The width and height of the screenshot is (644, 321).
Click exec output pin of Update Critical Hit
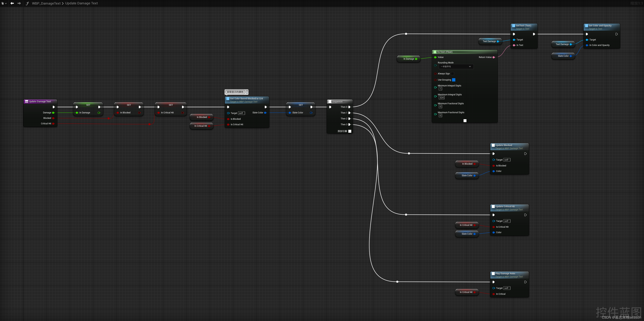[525, 215]
